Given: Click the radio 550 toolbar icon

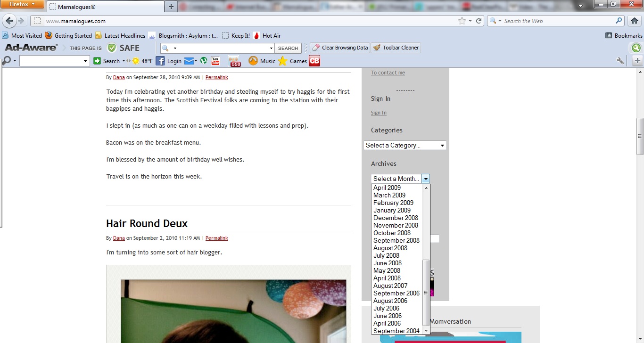Looking at the screenshot, I should coord(234,61).
